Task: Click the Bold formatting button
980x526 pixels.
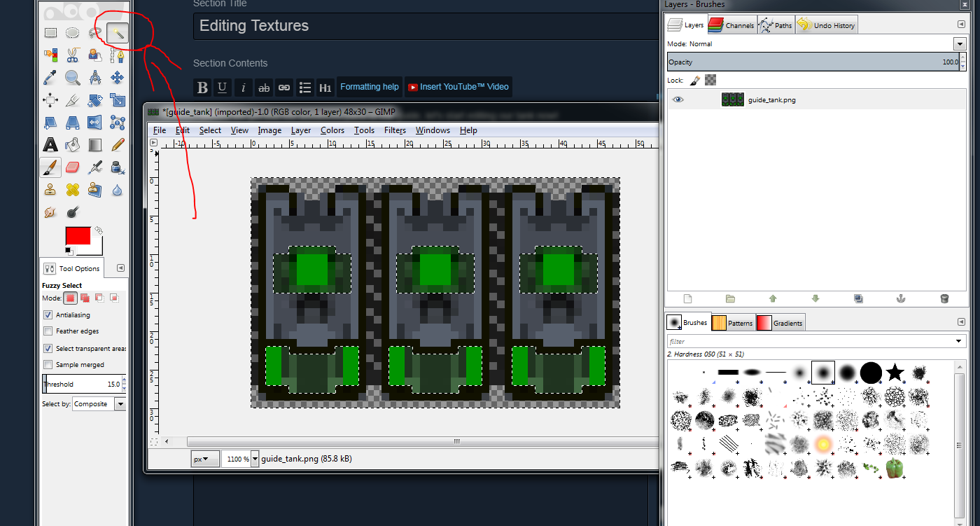Action: [202, 88]
